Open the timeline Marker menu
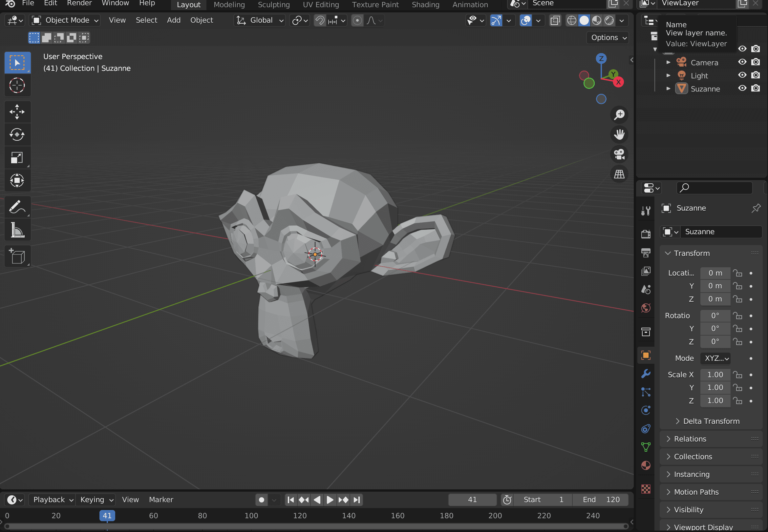768x532 pixels. point(161,500)
